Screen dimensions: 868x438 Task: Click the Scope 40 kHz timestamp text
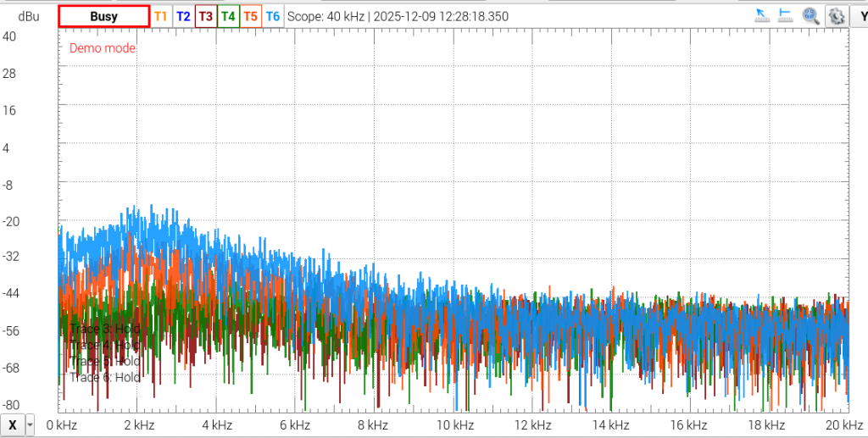point(398,17)
